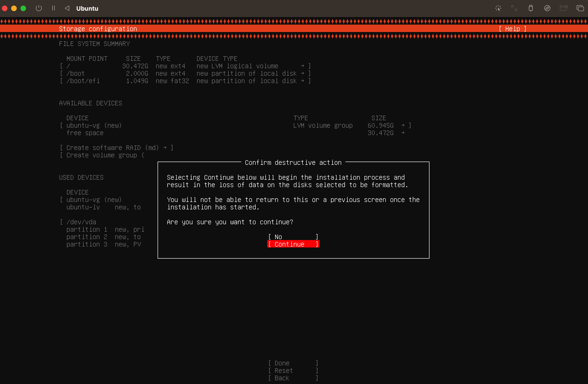Viewport: 588px width, 384px height.
Task: Open the CD/DVD drive image icon
Action: pos(547,8)
